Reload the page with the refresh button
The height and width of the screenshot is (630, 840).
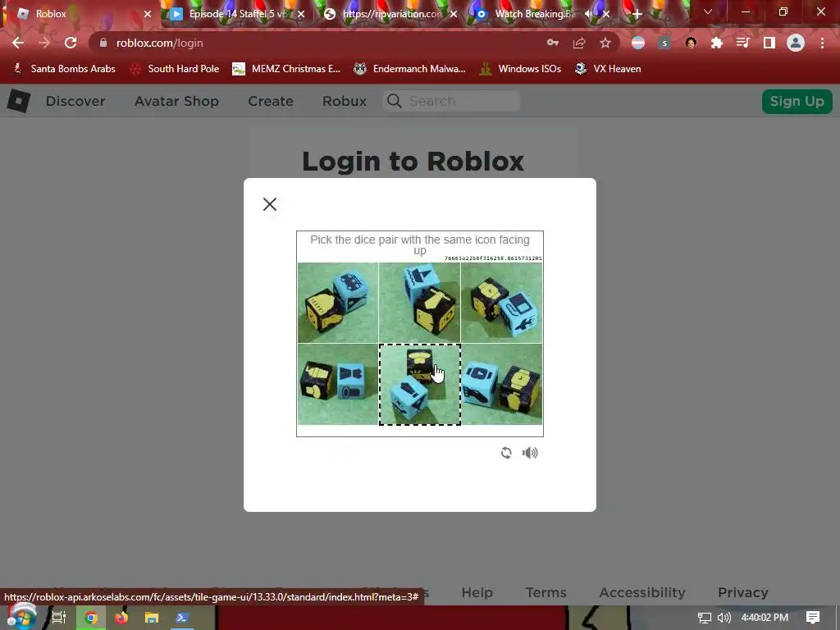tap(71, 43)
